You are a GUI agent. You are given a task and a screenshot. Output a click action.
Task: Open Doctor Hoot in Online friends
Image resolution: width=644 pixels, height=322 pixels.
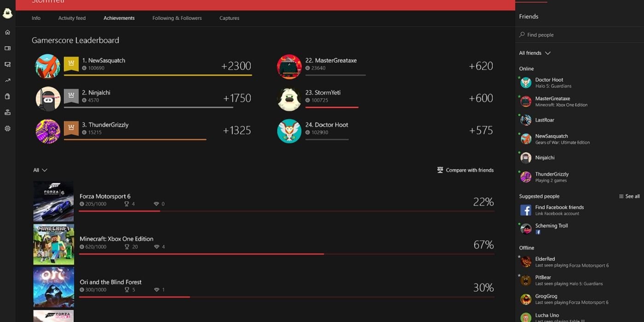(580, 82)
